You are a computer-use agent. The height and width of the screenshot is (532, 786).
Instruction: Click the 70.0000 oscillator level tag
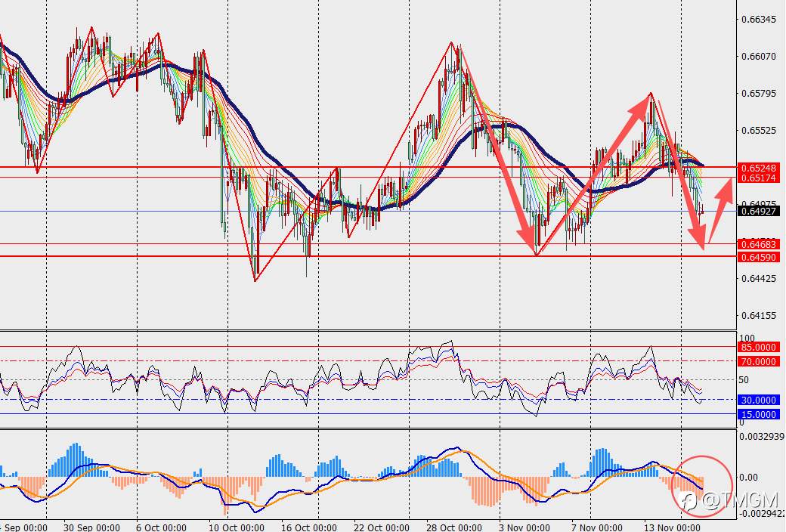[759, 361]
